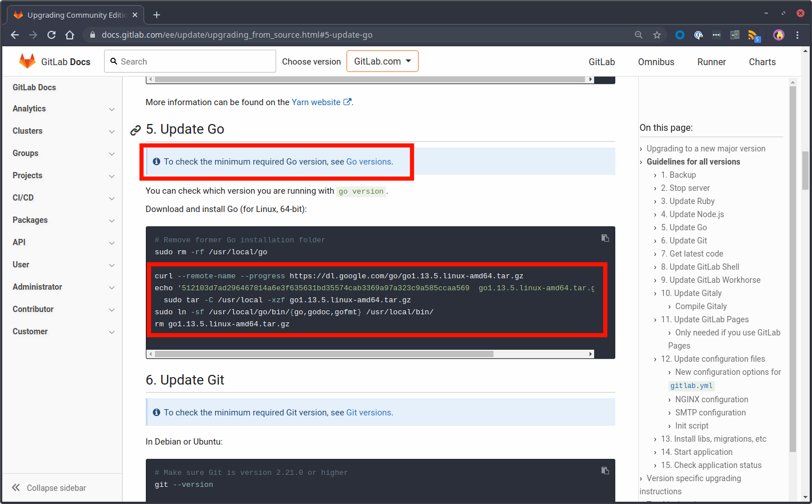This screenshot has width=812, height=504.
Task: Click the address bar URL
Action: tap(237, 35)
